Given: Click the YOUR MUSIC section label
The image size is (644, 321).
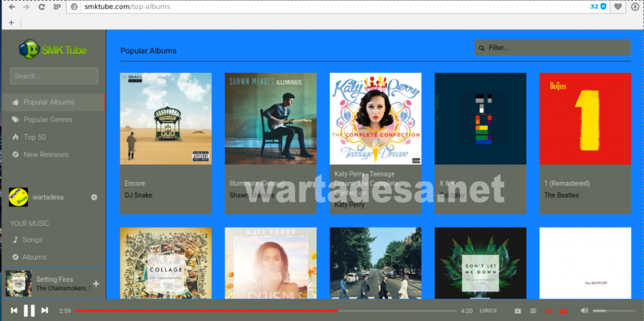Looking at the screenshot, I should 30,223.
